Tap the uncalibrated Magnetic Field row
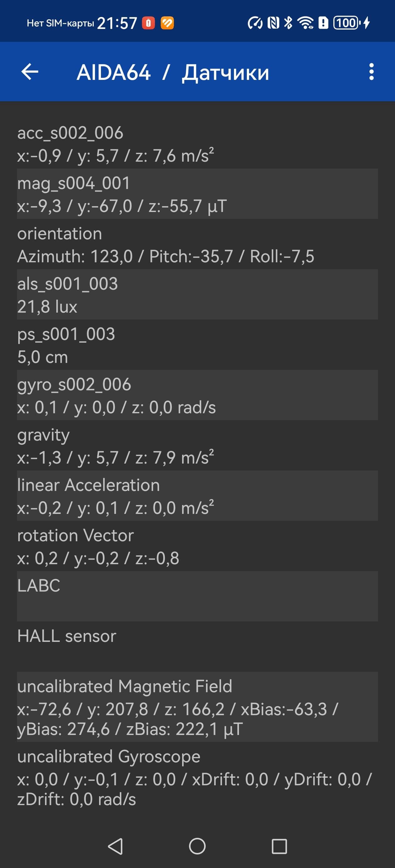The image size is (395, 868). (x=197, y=707)
